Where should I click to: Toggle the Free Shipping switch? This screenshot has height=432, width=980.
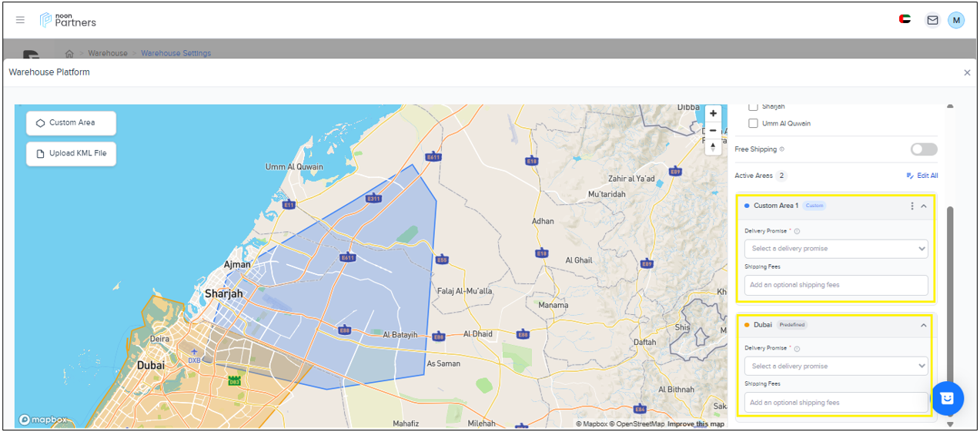[x=923, y=149]
